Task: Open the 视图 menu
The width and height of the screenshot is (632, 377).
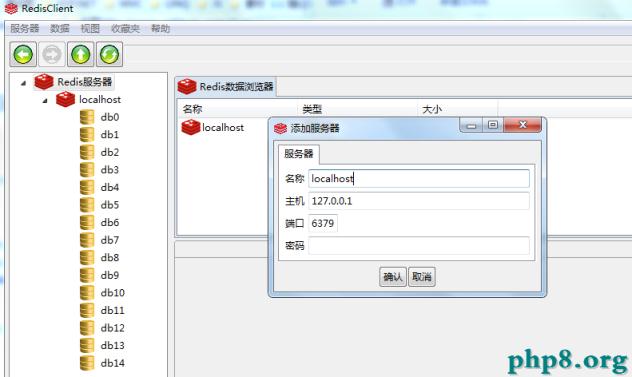Action: tap(90, 29)
